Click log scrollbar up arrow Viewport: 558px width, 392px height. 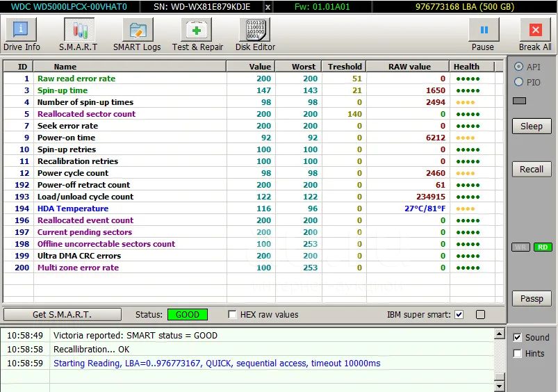[500, 334]
